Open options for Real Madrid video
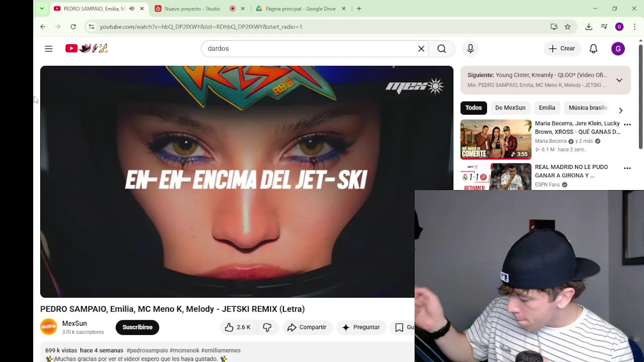This screenshot has width=644, height=362. coord(627,168)
